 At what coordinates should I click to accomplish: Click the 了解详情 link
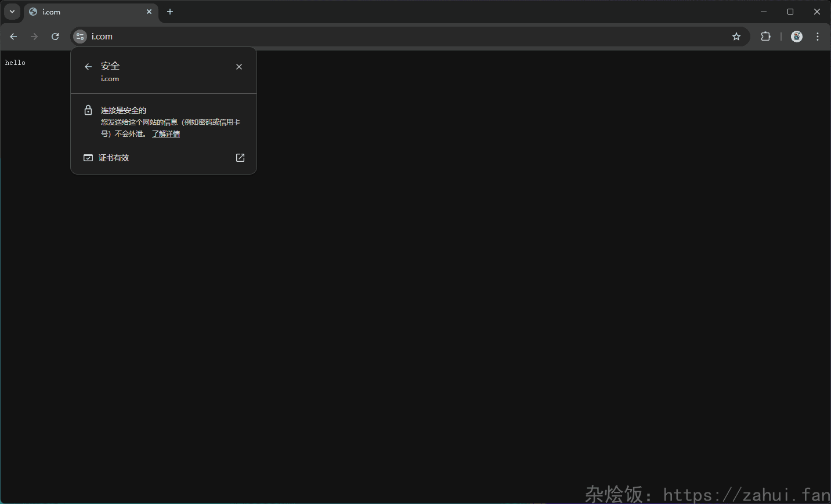(x=166, y=134)
